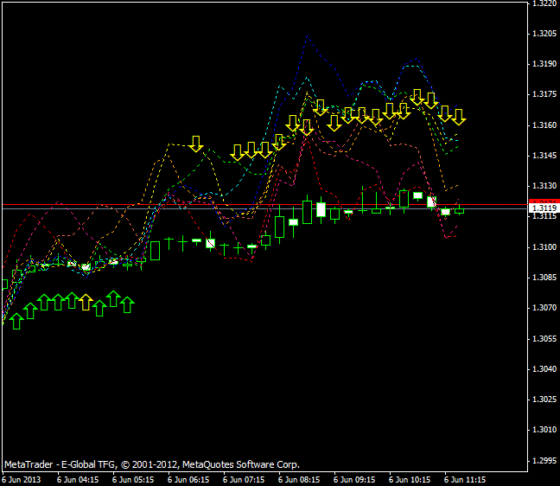The height and width of the screenshot is (486, 560).
Task: Click the 1.3205 price axis label
Action: 545,34
